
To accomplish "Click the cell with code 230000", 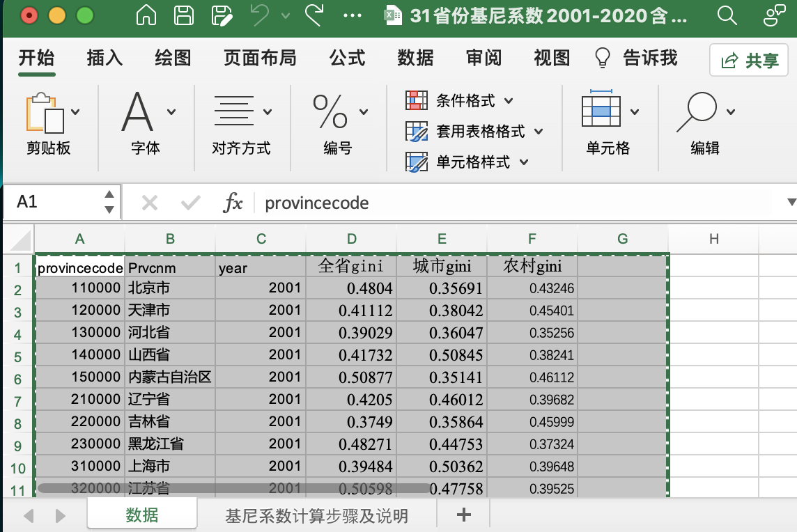I will [80, 444].
